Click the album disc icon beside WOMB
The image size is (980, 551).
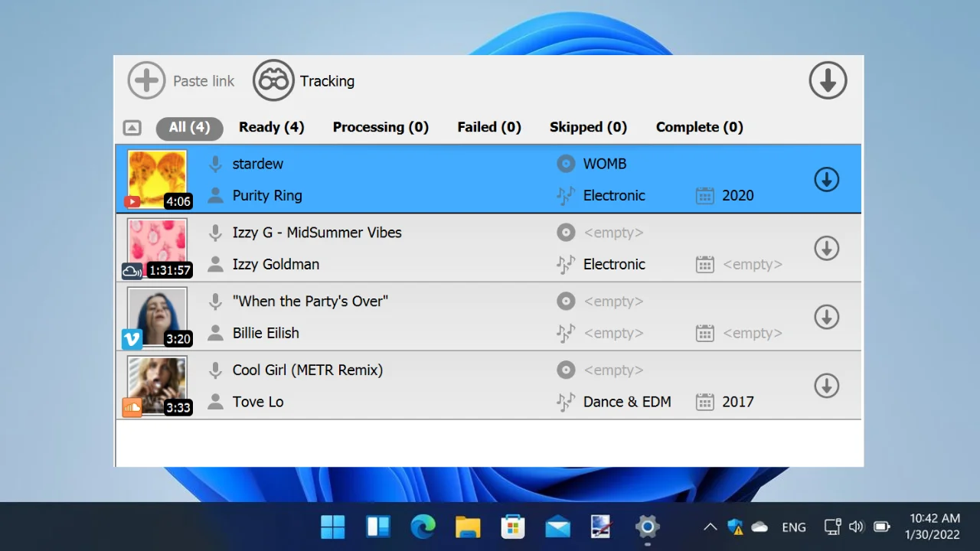566,164
